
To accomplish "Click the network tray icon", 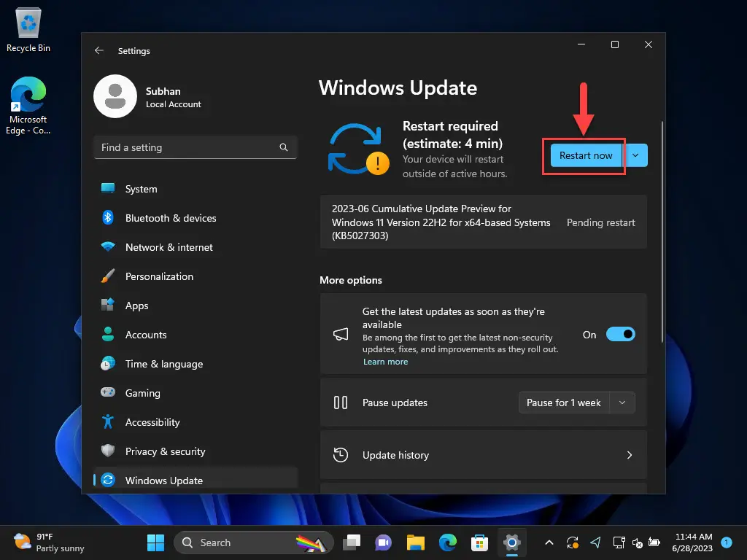I will (x=619, y=542).
